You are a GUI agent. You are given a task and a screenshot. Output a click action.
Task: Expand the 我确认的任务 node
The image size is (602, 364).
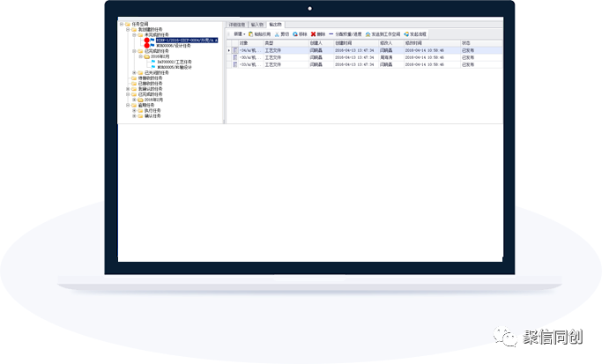click(128, 89)
